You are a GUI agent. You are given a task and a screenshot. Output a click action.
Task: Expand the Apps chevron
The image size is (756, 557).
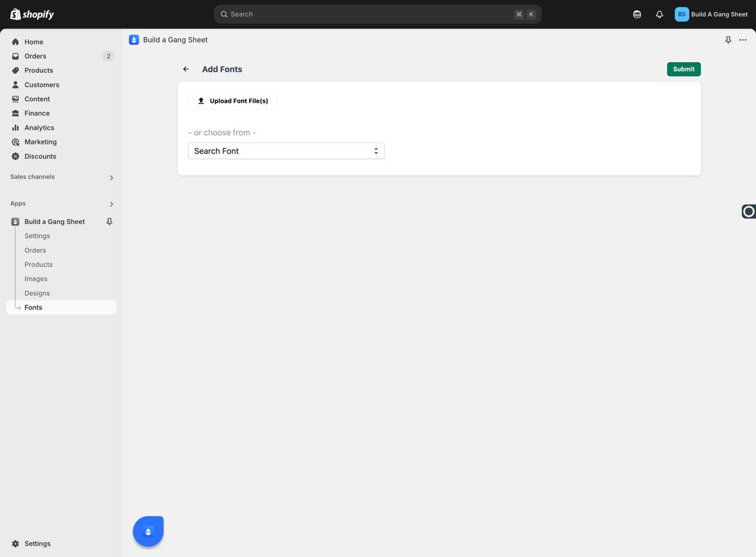[111, 204]
